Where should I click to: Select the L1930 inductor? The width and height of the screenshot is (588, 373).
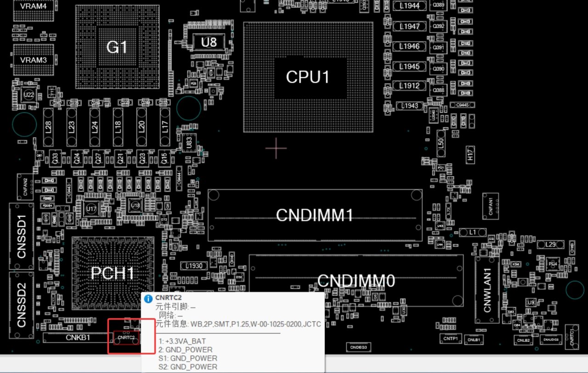click(193, 266)
